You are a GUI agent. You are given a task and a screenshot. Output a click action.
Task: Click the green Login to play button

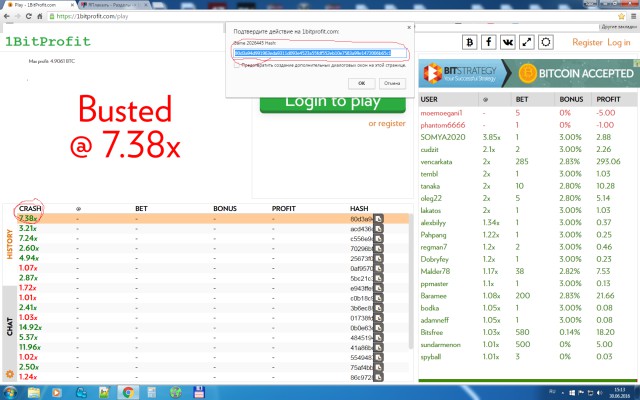coord(333,104)
